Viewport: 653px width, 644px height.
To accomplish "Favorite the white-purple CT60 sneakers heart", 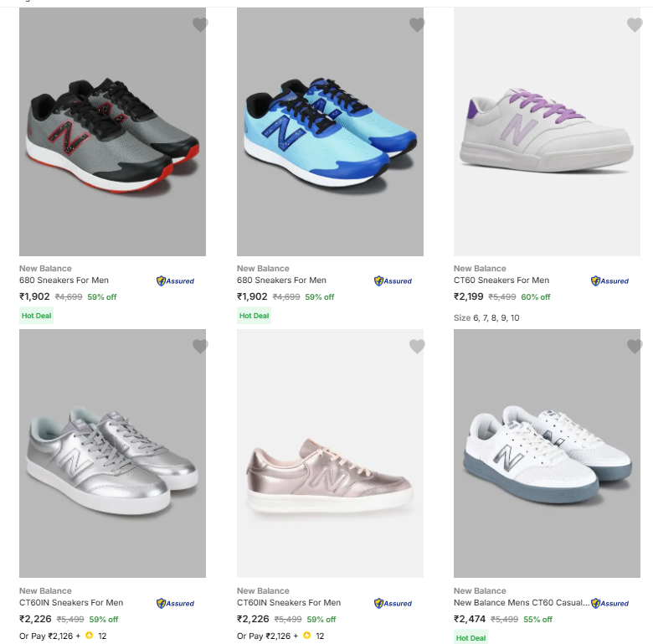I will coord(635,25).
